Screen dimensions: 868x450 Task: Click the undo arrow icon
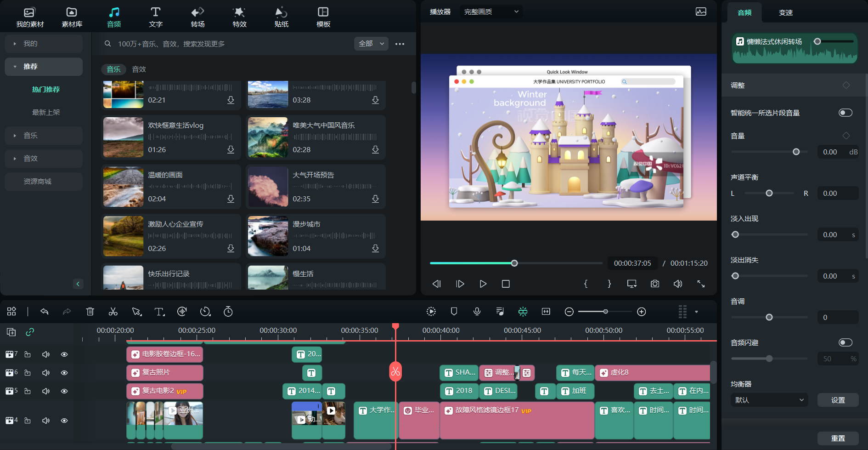click(45, 312)
